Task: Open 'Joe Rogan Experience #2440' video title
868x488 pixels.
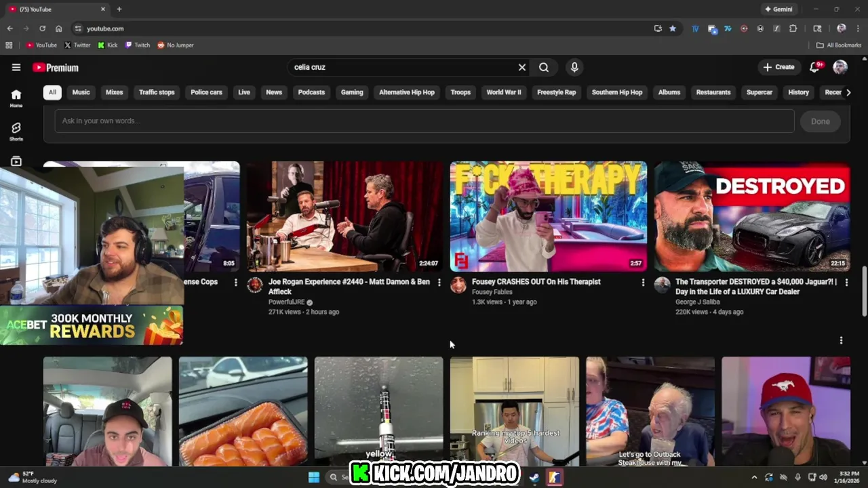Action: (349, 287)
